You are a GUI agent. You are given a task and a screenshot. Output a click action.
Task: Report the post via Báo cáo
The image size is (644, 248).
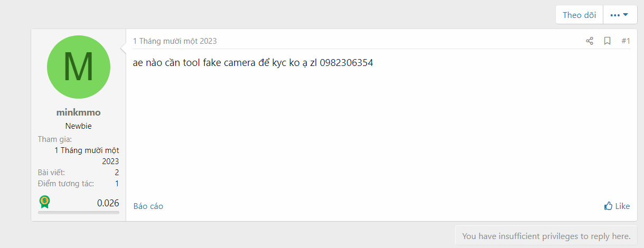[x=148, y=206]
